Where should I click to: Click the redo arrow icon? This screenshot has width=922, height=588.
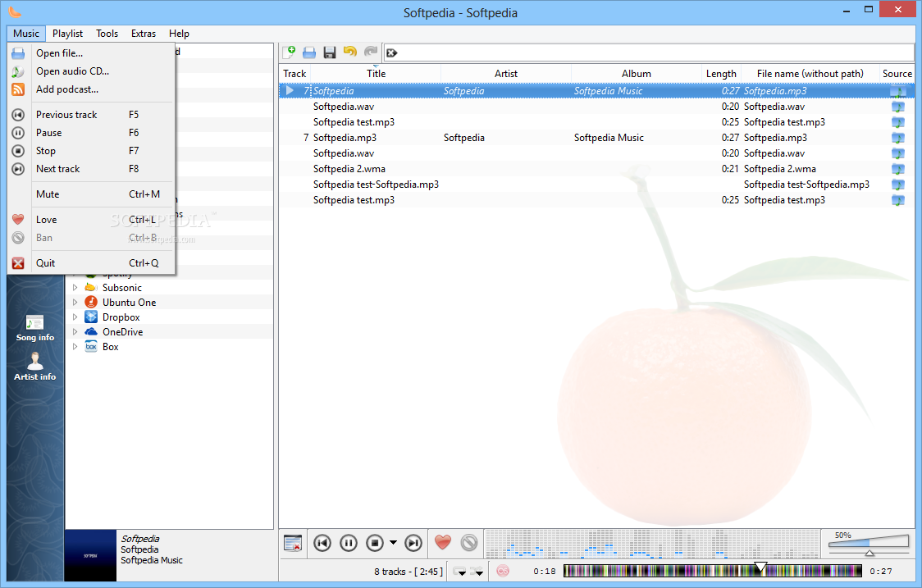tap(371, 52)
